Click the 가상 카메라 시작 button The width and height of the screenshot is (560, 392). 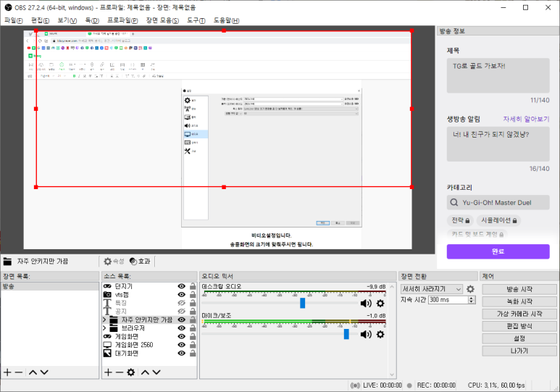519,314
